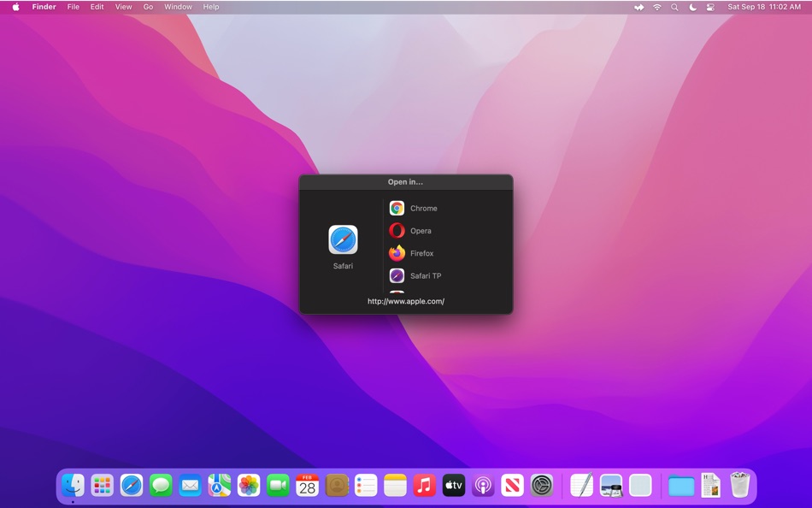Open Preview from the Dock

pyautogui.click(x=611, y=486)
